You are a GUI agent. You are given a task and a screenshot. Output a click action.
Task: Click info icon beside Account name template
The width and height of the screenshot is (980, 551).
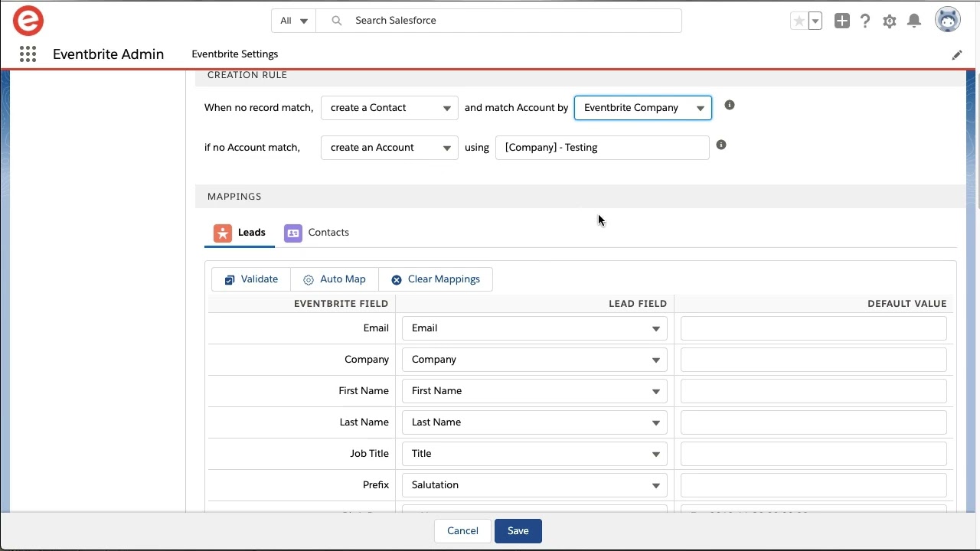coord(721,145)
